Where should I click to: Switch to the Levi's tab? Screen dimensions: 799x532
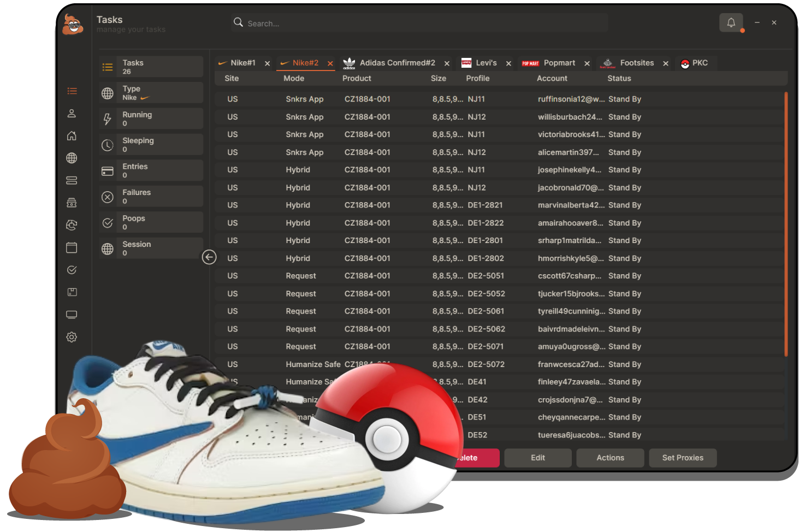[486, 63]
